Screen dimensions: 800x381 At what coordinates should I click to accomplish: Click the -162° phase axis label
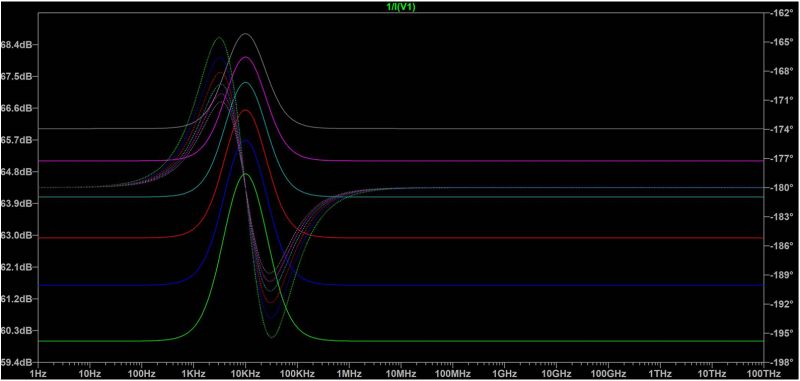pyautogui.click(x=781, y=13)
